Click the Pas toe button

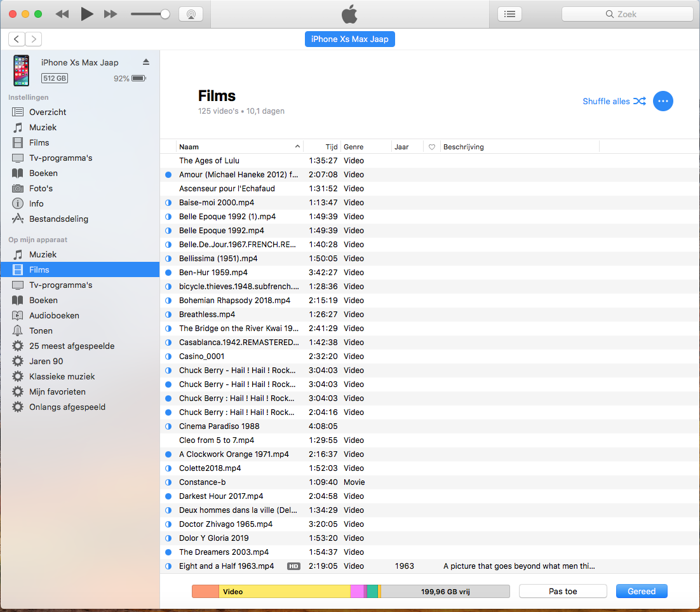click(x=563, y=592)
